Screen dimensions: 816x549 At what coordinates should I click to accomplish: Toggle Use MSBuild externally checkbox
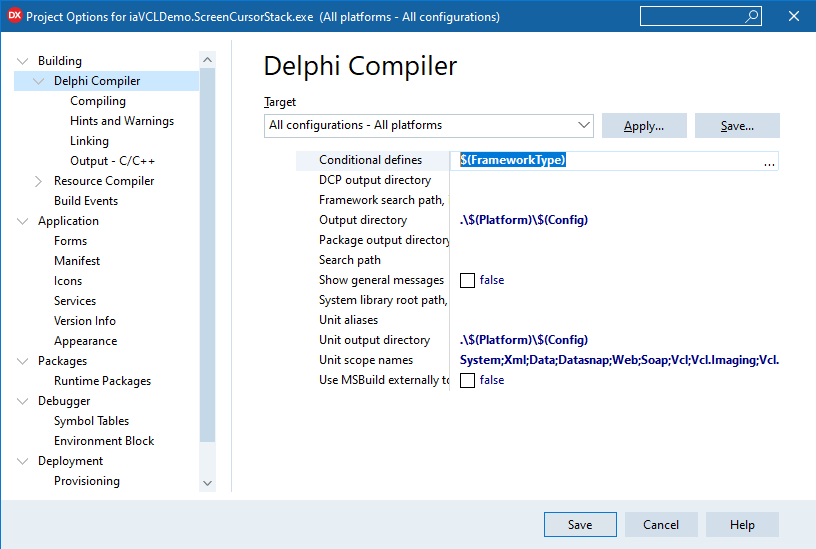tap(467, 380)
